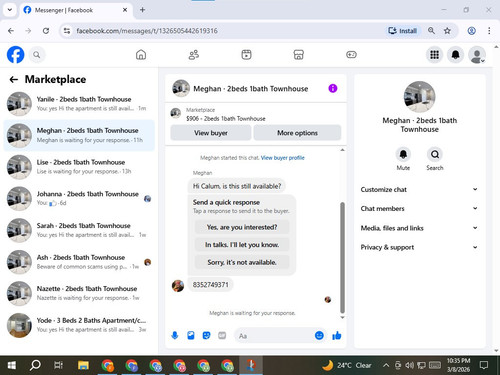Open the Facebook menu grid icon

434,55
